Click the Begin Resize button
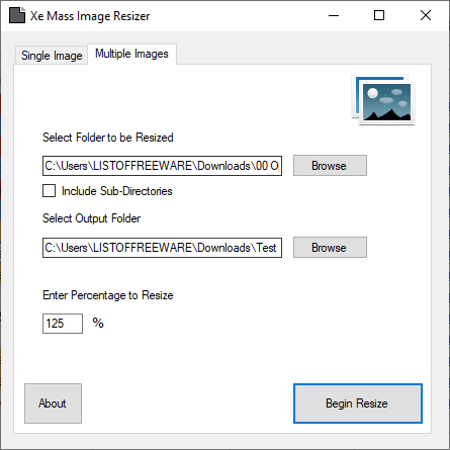Image resolution: width=450 pixels, height=450 pixels. 358,403
